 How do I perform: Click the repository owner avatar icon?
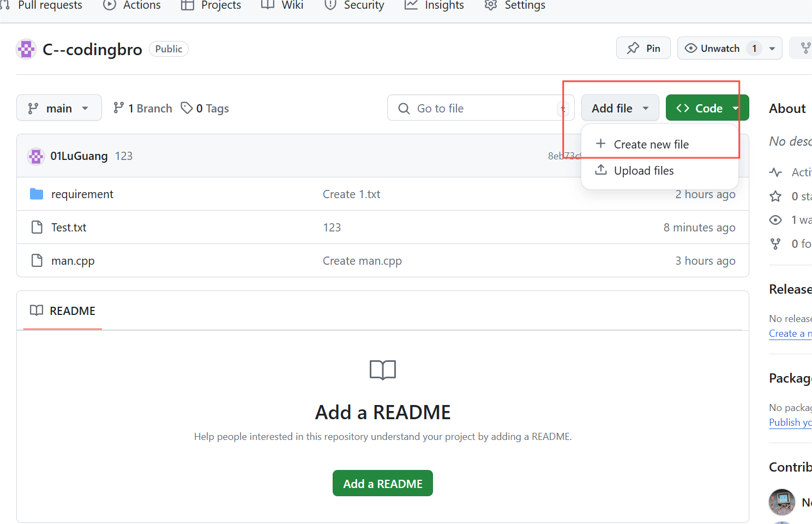26,49
